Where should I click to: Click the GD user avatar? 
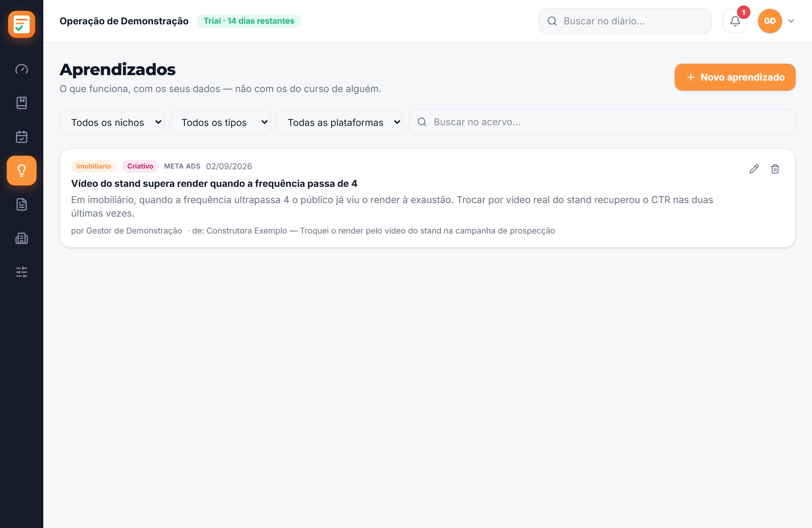(x=770, y=21)
